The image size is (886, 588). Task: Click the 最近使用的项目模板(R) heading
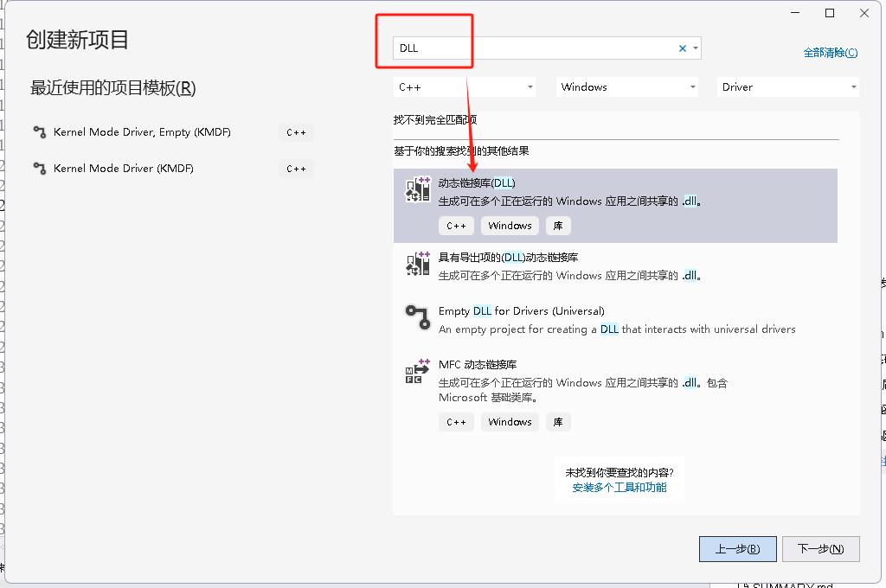[x=113, y=88]
